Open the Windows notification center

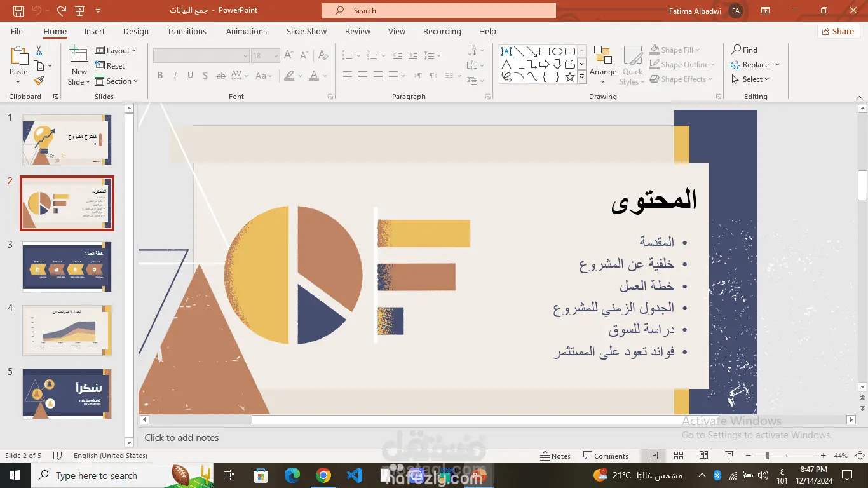tap(847, 475)
